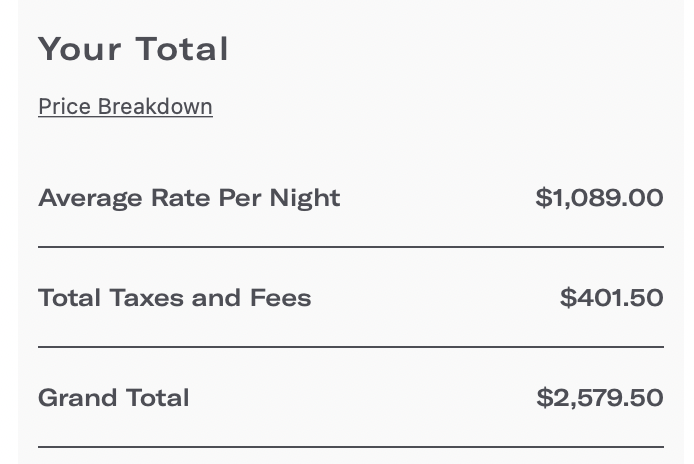Click the word Price in the link

tap(65, 107)
